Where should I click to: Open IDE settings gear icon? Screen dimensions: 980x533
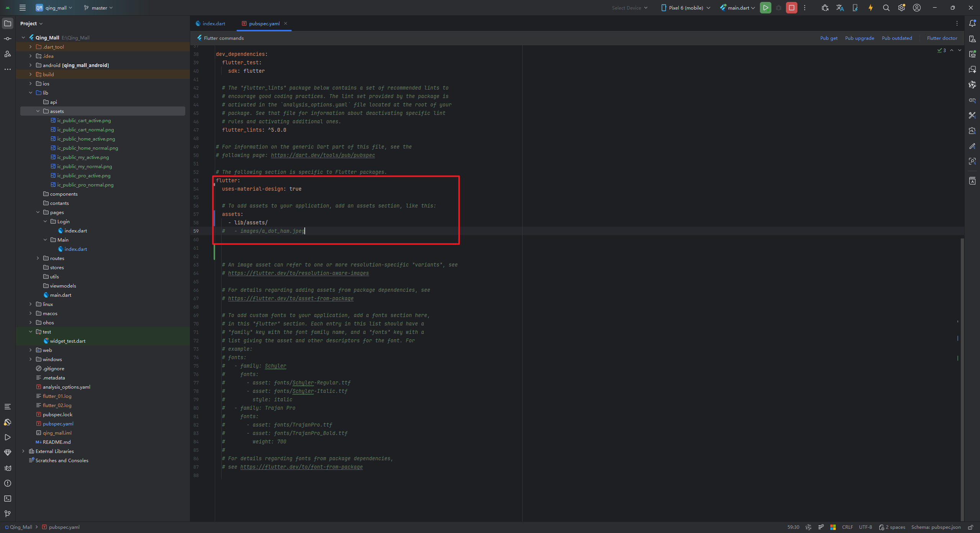click(x=901, y=8)
